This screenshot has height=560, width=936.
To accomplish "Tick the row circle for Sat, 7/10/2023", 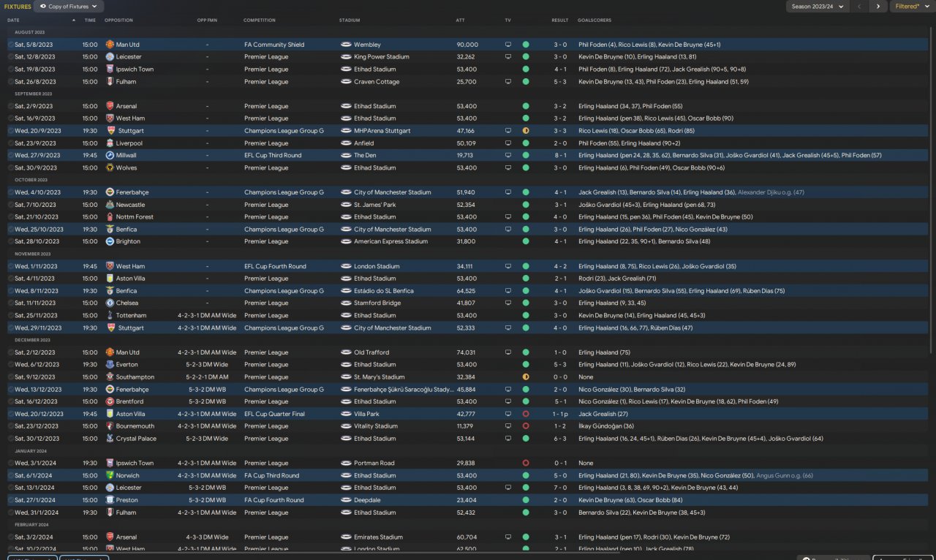I will (x=10, y=205).
